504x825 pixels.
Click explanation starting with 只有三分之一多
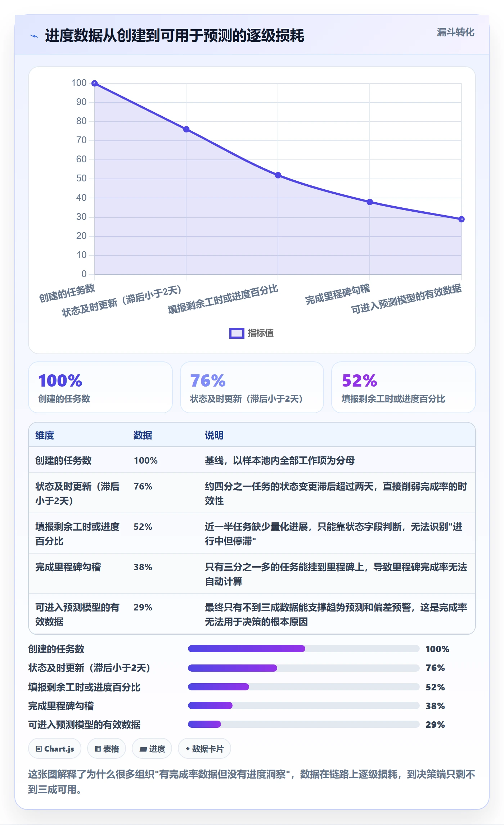point(336,574)
